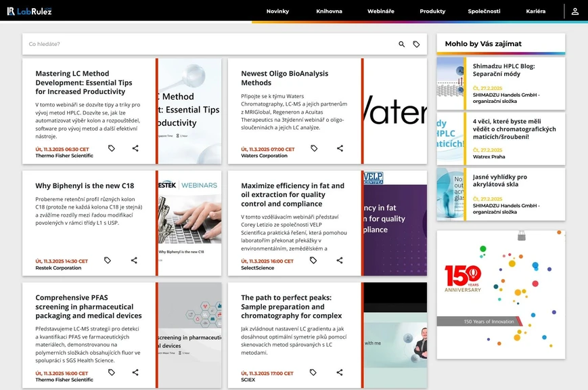
Task: Open the Knihovna menu item
Action: point(328,12)
